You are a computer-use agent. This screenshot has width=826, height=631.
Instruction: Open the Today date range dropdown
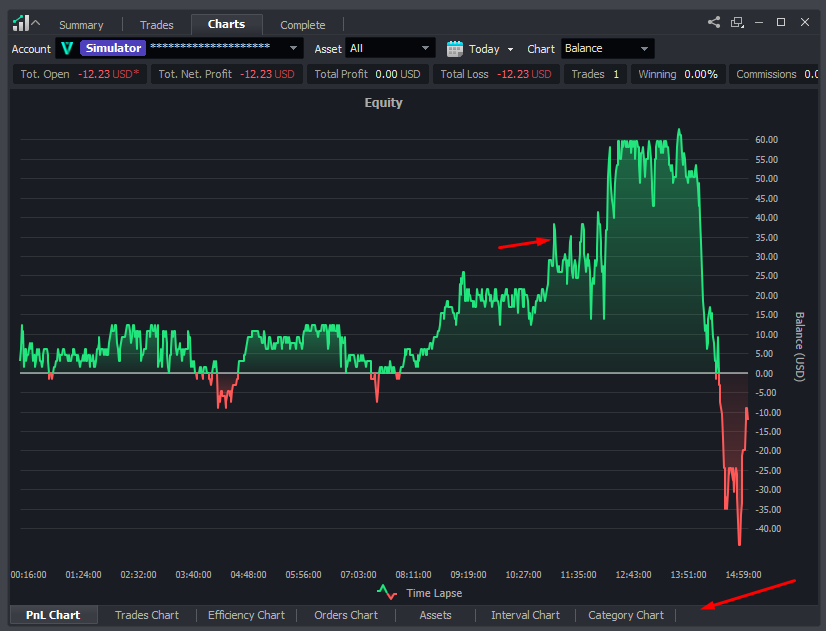click(491, 49)
